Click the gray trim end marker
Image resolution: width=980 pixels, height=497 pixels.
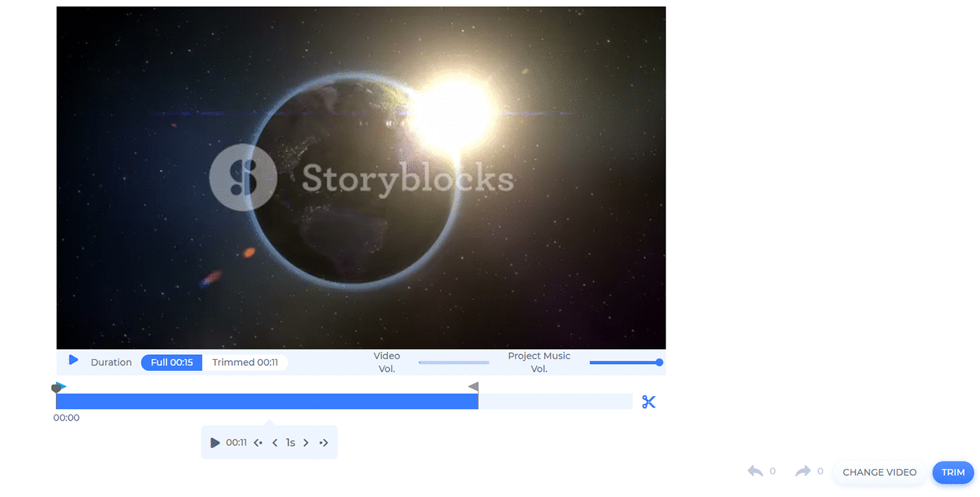474,387
